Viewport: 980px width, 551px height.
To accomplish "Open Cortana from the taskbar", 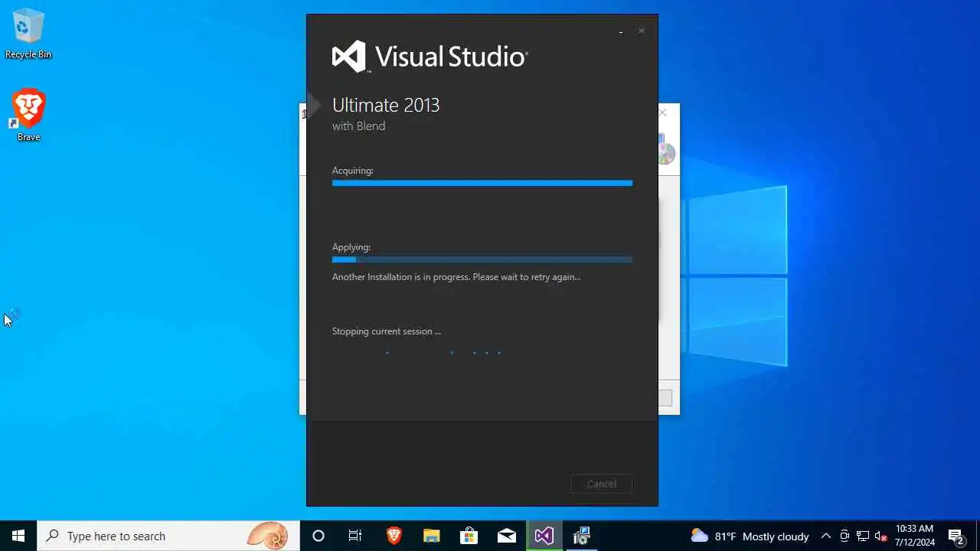I will (x=318, y=536).
